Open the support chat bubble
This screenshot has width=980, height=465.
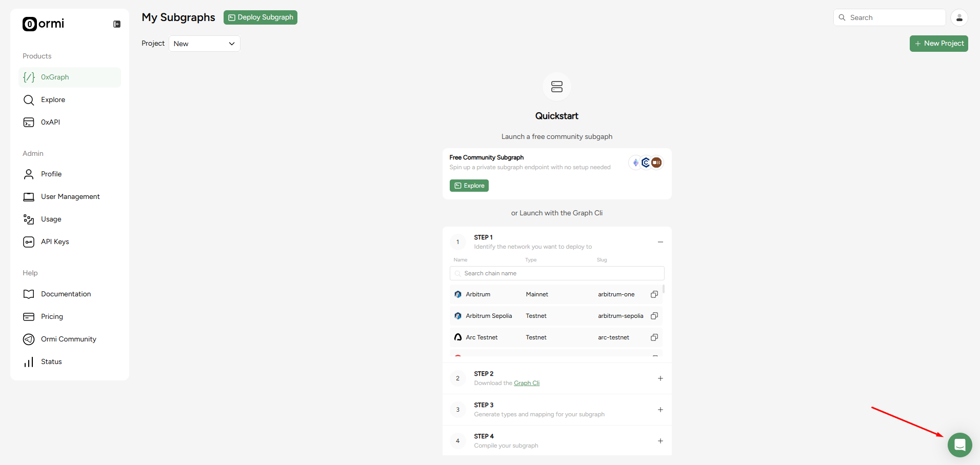coord(959,445)
